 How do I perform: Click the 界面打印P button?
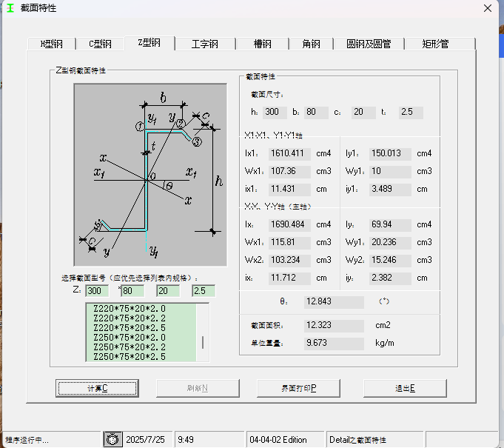[x=298, y=388]
